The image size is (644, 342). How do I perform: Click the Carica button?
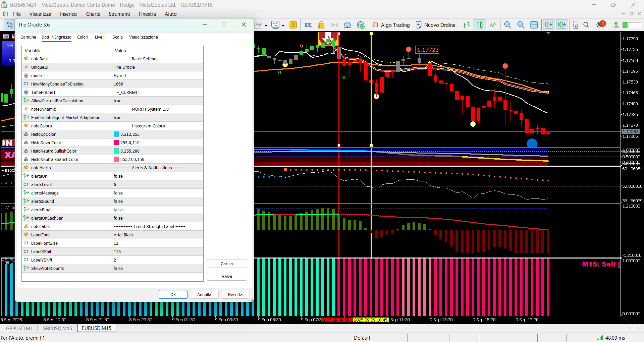tap(227, 264)
